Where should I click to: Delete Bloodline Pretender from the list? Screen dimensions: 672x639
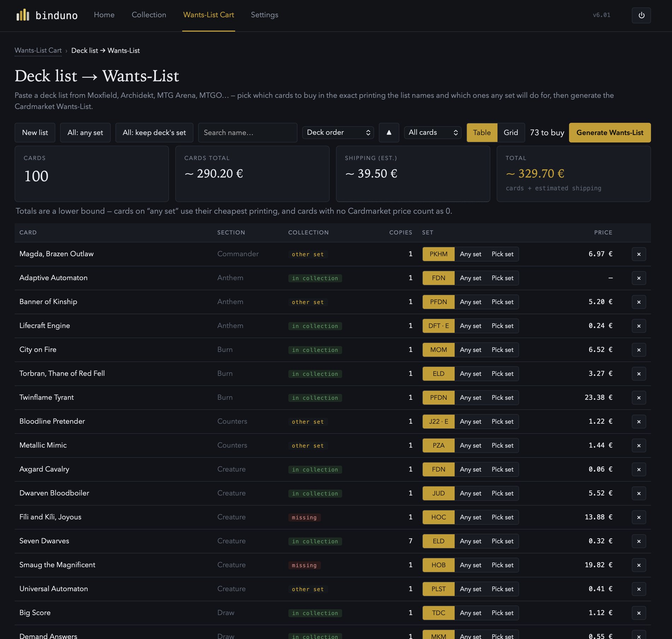click(639, 422)
